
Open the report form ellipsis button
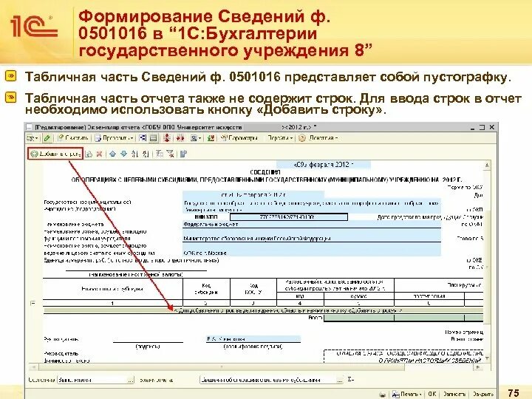point(341,380)
